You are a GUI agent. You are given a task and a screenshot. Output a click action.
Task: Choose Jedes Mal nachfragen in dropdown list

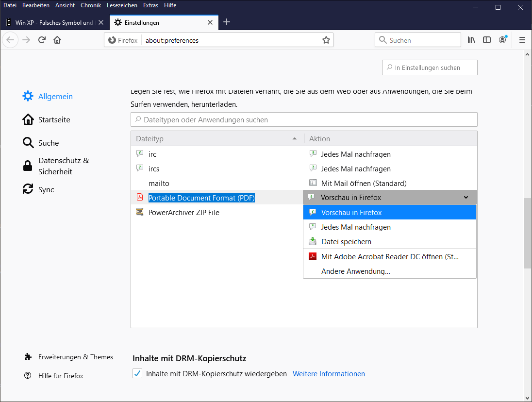tap(389, 227)
